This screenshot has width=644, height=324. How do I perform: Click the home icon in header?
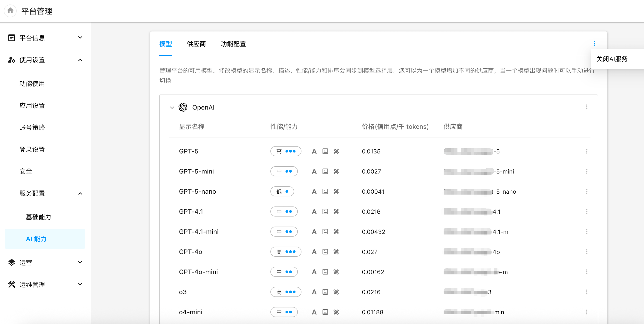pyautogui.click(x=10, y=11)
